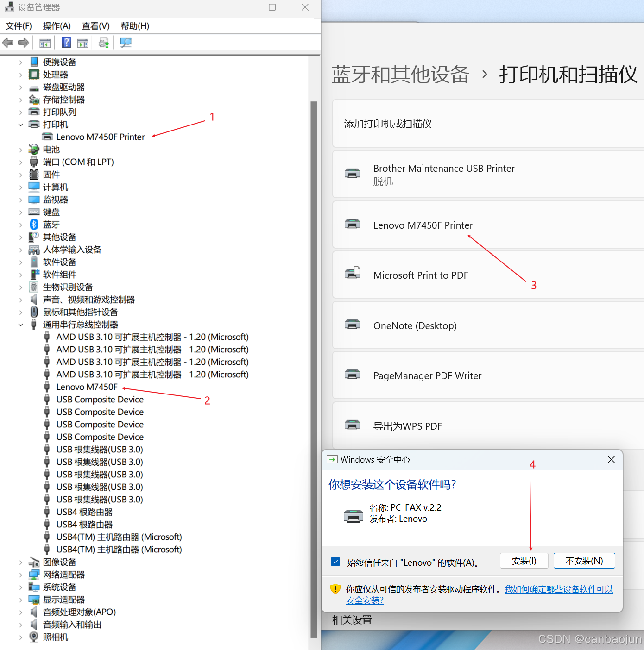Click the 安装(I) install button
644x650 pixels.
click(524, 561)
